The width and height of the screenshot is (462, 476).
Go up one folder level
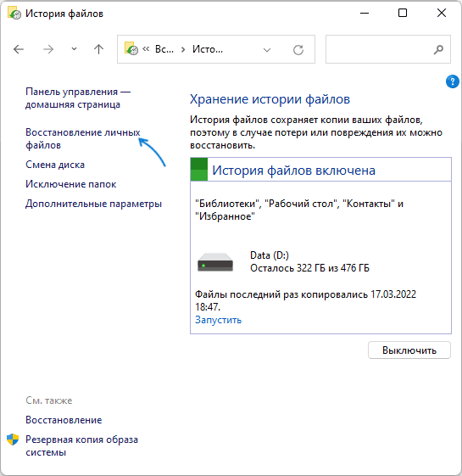pos(98,49)
